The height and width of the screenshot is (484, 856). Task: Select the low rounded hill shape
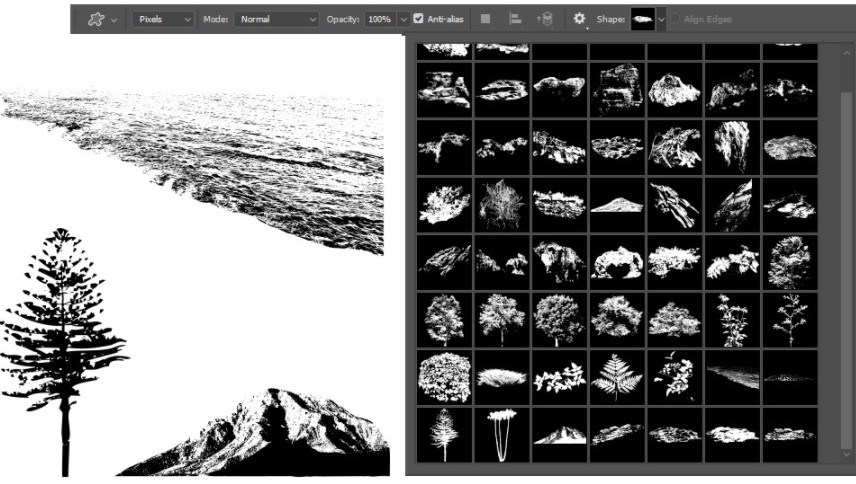click(x=617, y=205)
